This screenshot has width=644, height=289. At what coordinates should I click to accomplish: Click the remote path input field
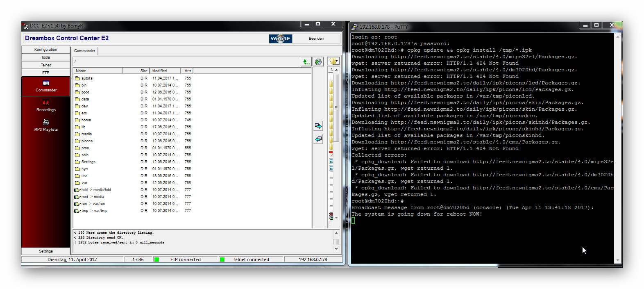[186, 62]
